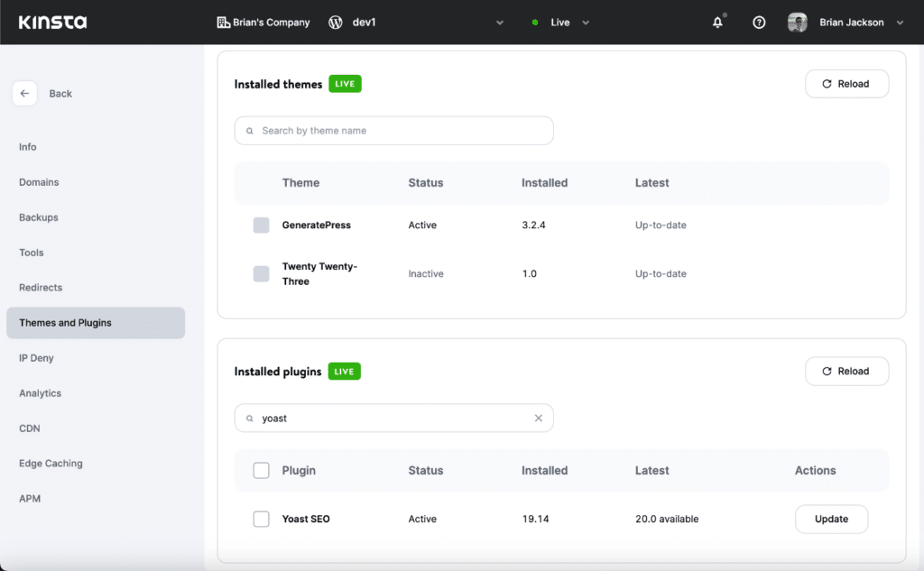
Task: Click Brian's Company name
Action: pos(271,23)
